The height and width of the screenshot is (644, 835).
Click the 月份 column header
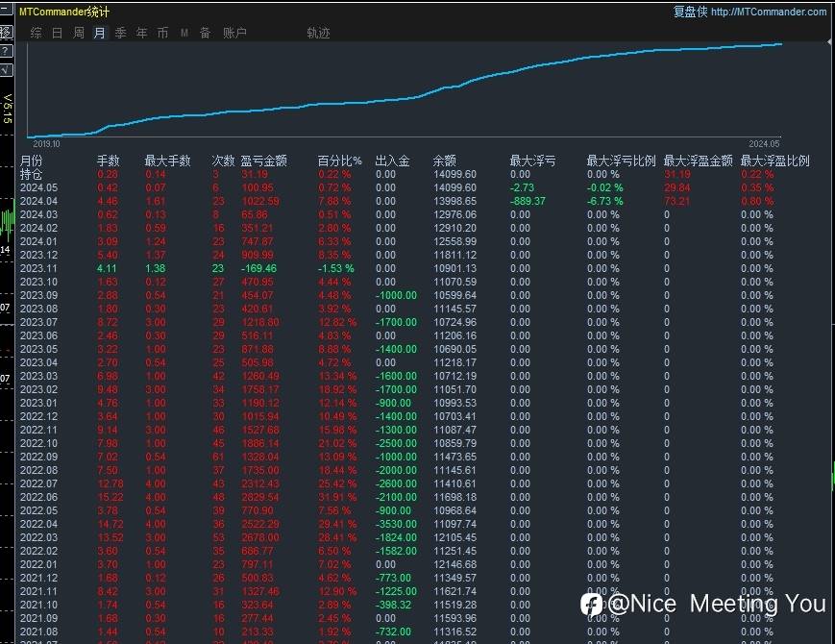tap(32, 161)
